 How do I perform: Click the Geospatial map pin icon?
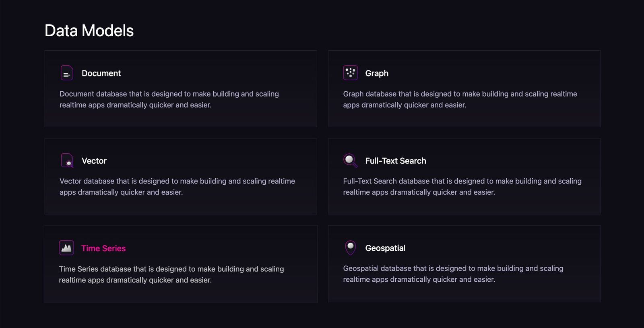click(351, 248)
